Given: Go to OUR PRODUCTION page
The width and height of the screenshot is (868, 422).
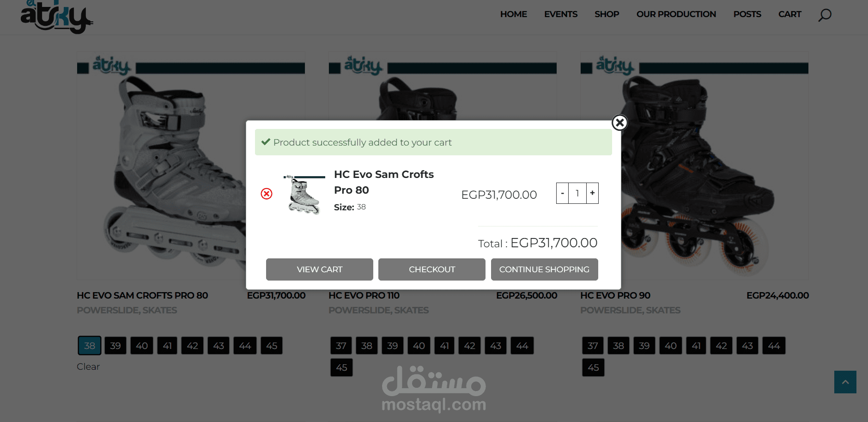Looking at the screenshot, I should (x=676, y=14).
